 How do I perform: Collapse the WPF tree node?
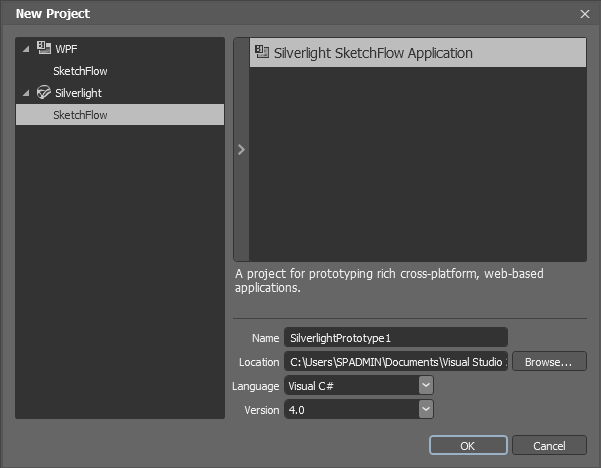click(26, 49)
